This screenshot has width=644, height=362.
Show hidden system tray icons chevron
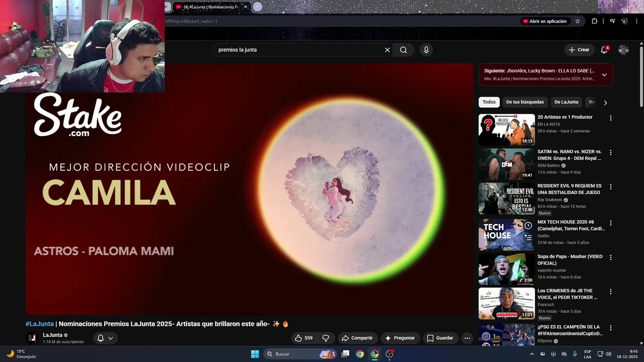click(532, 354)
